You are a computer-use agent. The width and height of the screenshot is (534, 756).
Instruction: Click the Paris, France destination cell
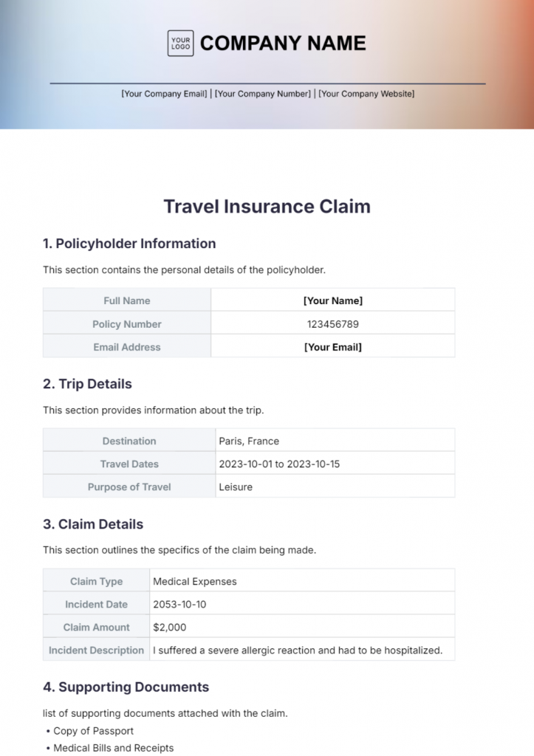(249, 441)
